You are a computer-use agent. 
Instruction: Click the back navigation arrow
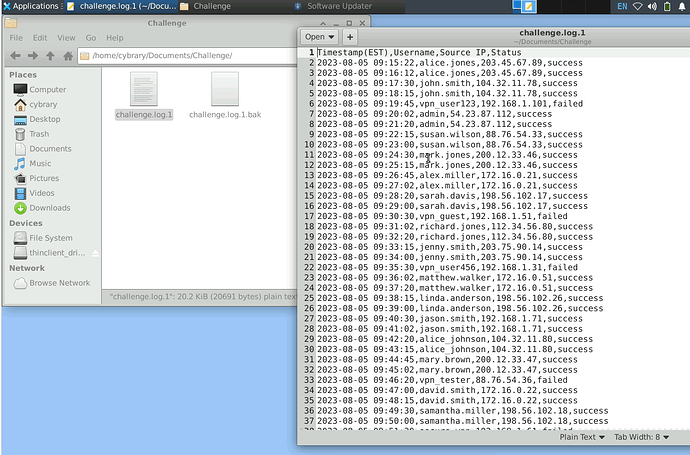[14, 55]
